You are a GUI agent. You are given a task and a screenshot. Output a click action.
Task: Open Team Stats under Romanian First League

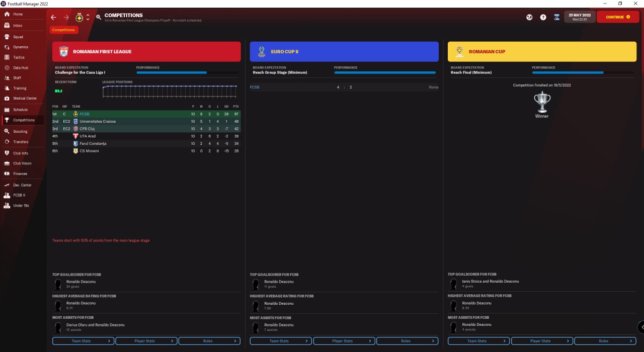tap(83, 341)
